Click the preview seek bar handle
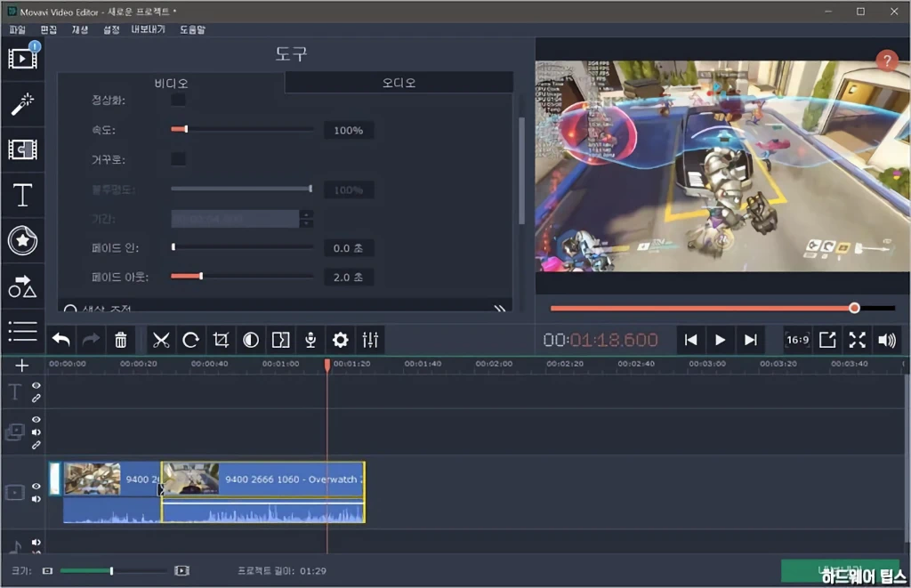The height and width of the screenshot is (588, 911). coord(854,308)
